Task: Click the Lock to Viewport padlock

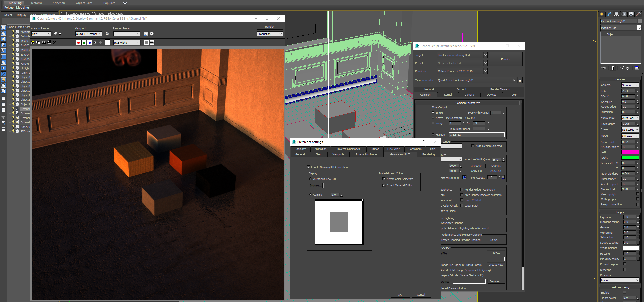Action: click(x=107, y=34)
